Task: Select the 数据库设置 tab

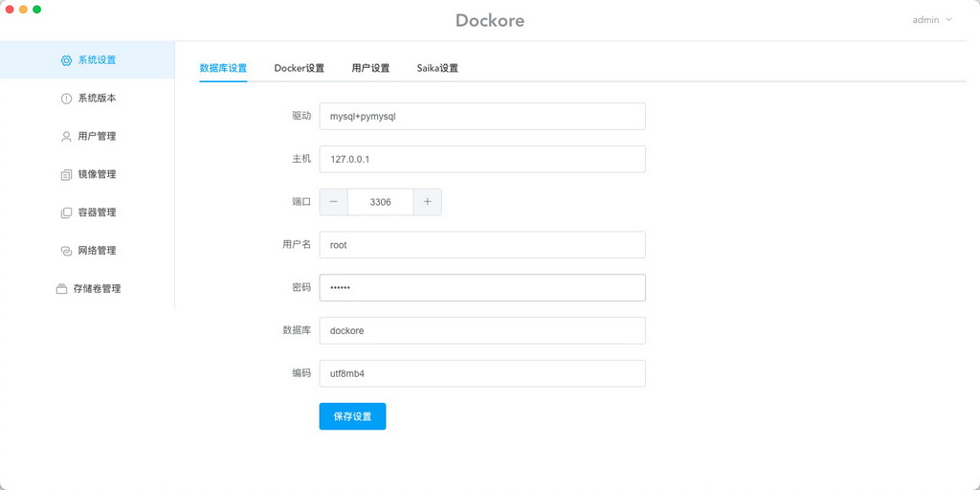Action: (x=223, y=68)
